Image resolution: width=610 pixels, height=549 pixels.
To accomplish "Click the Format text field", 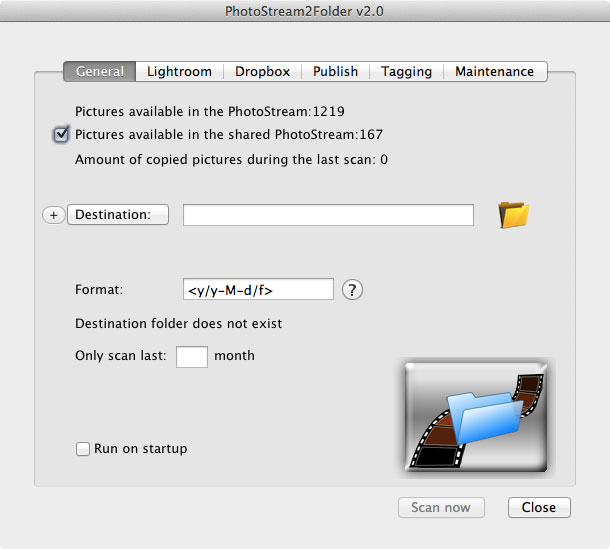I will (258, 289).
